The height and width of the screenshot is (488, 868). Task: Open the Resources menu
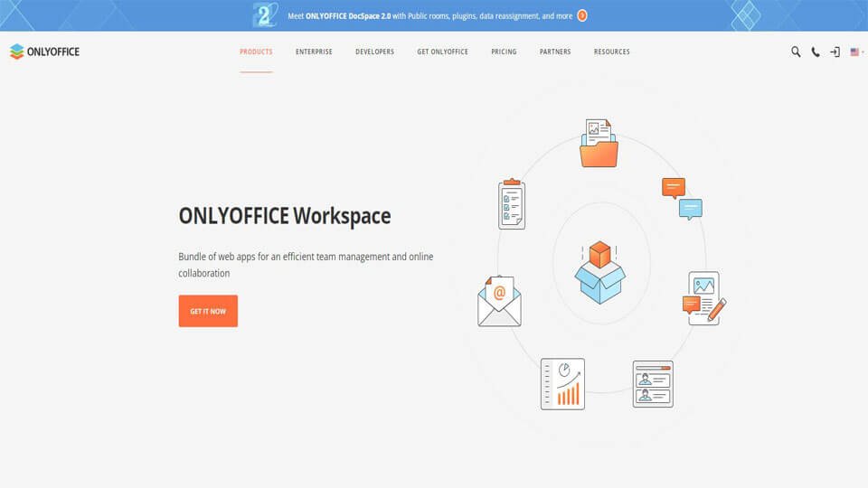612,52
